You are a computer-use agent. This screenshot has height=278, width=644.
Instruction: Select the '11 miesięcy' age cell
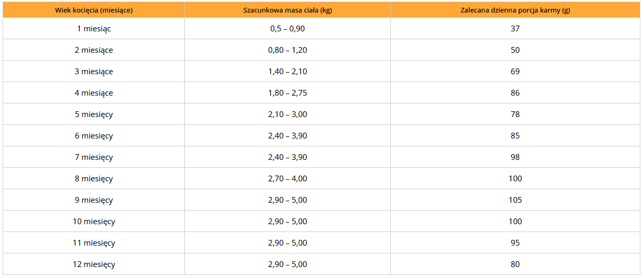[94, 243]
